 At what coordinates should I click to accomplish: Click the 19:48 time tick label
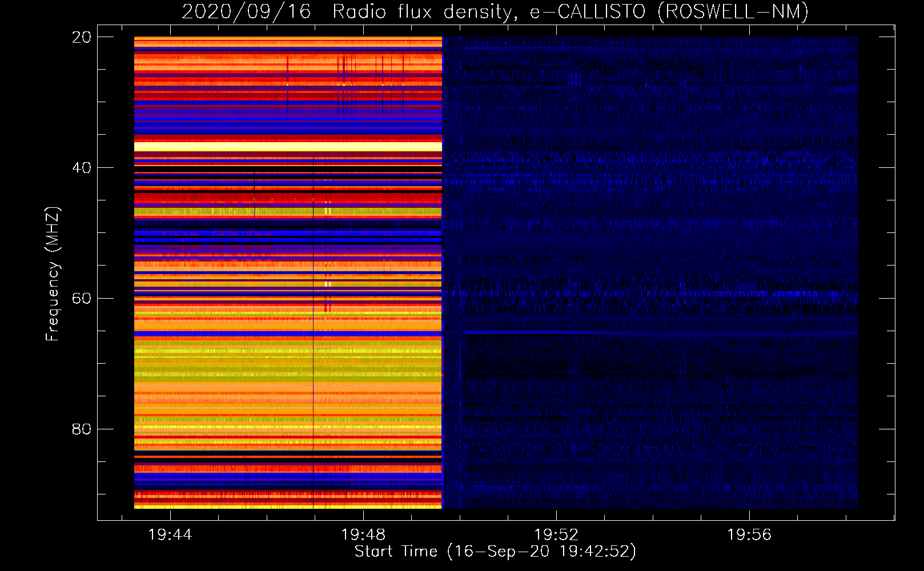coord(363,535)
